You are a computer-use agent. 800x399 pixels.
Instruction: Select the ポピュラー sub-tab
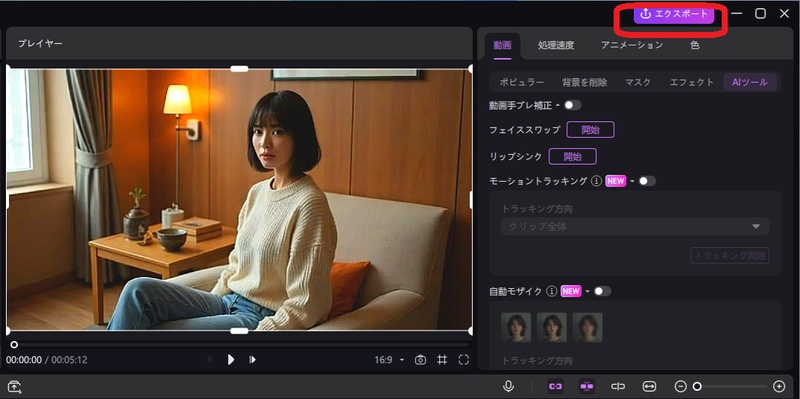521,83
